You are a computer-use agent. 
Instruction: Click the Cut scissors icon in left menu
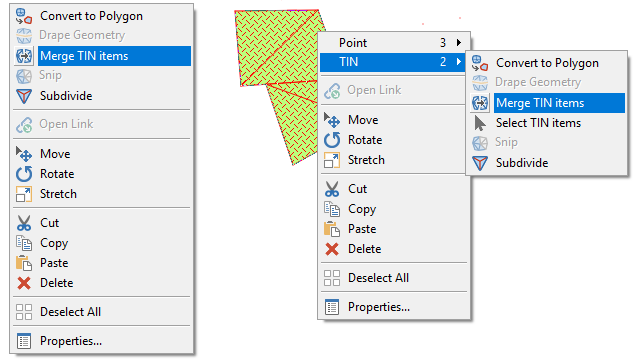pyautogui.click(x=24, y=223)
